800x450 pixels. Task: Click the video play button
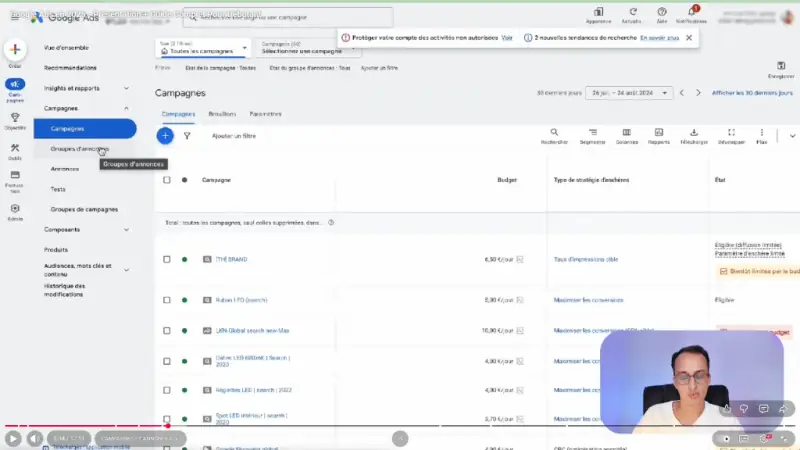point(13,438)
